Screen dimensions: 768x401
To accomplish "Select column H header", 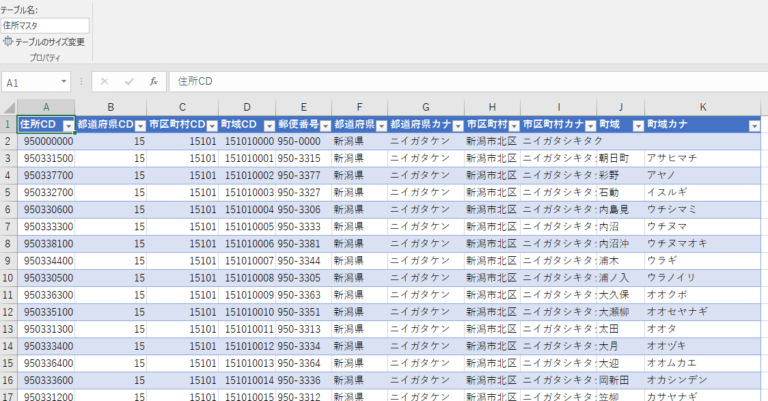I will coord(492,107).
